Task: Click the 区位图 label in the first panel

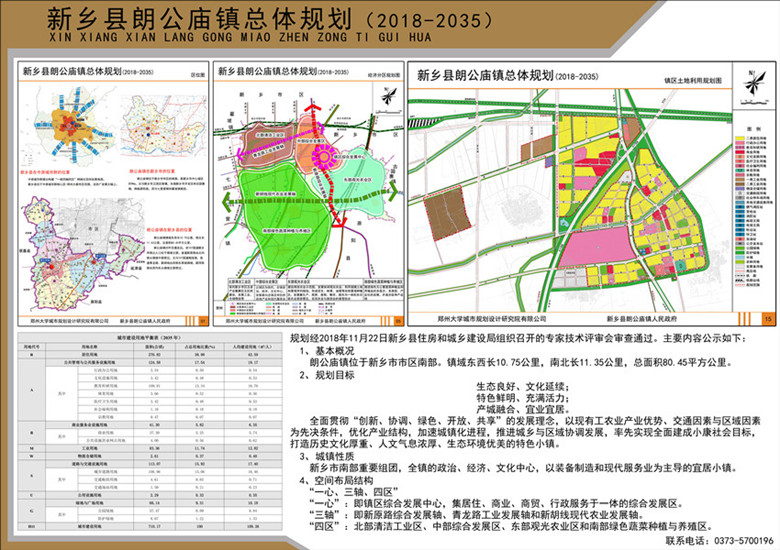Action: click(197, 75)
